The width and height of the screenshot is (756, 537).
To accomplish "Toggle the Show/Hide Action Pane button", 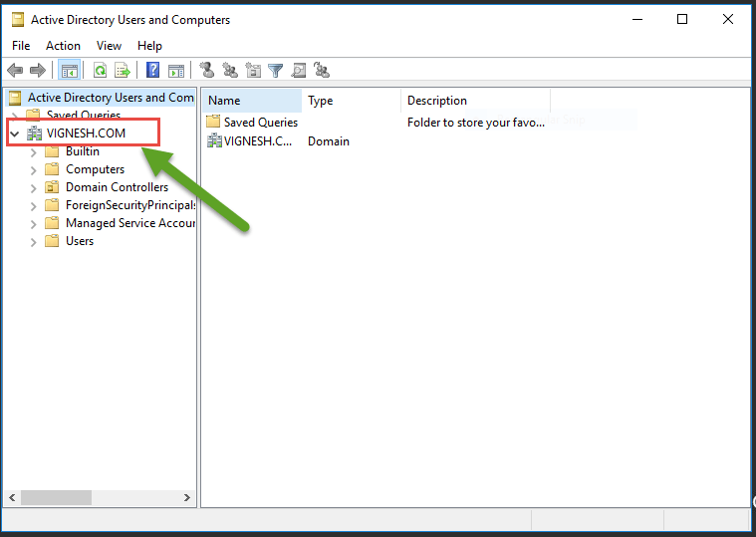I will tap(176, 70).
